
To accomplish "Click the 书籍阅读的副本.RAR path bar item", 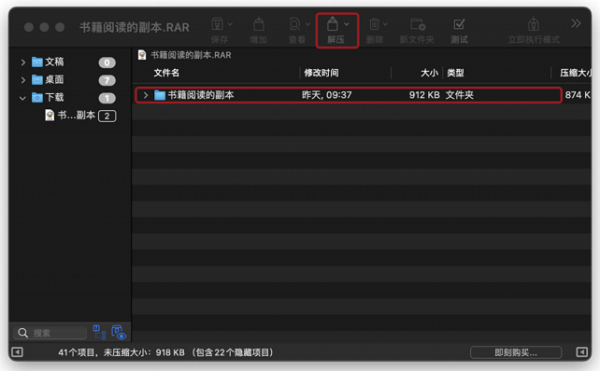I will pyautogui.click(x=185, y=55).
